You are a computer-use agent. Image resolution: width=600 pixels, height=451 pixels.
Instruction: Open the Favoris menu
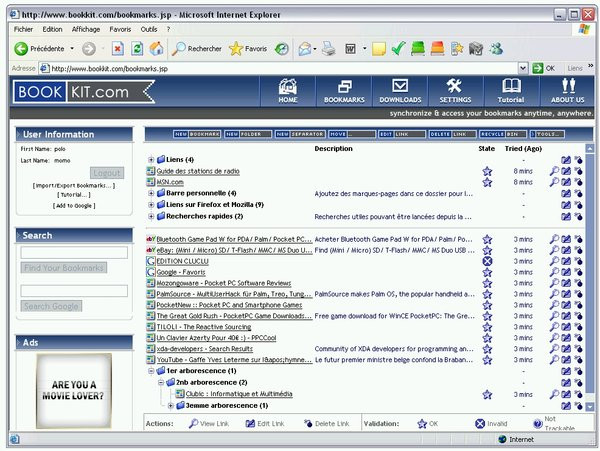point(120,29)
